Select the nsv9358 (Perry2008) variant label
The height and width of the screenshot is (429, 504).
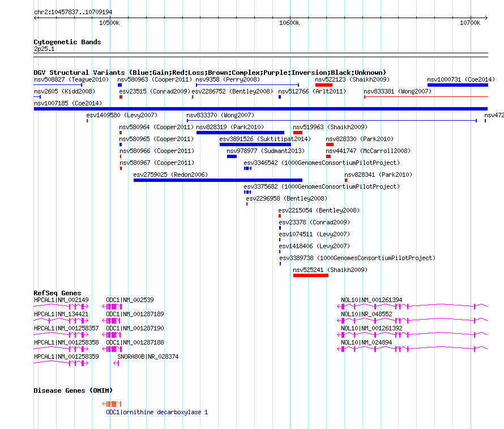point(228,79)
